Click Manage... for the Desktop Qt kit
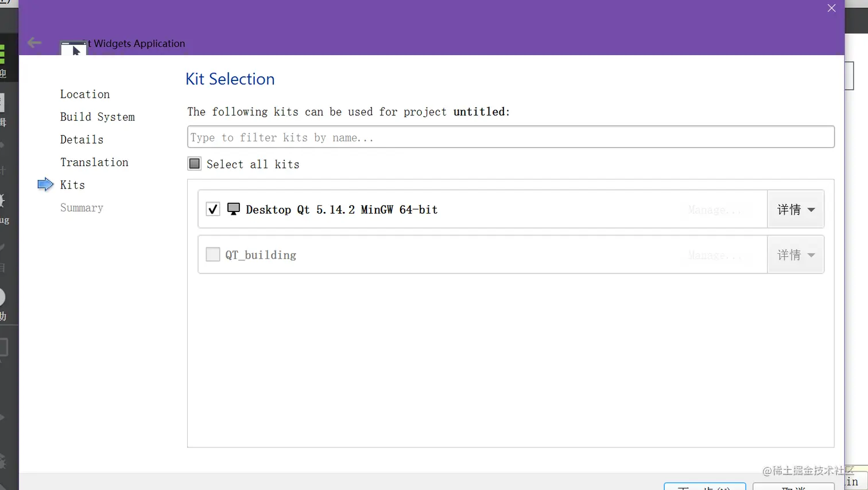Viewport: 868px width, 490px height. click(714, 210)
